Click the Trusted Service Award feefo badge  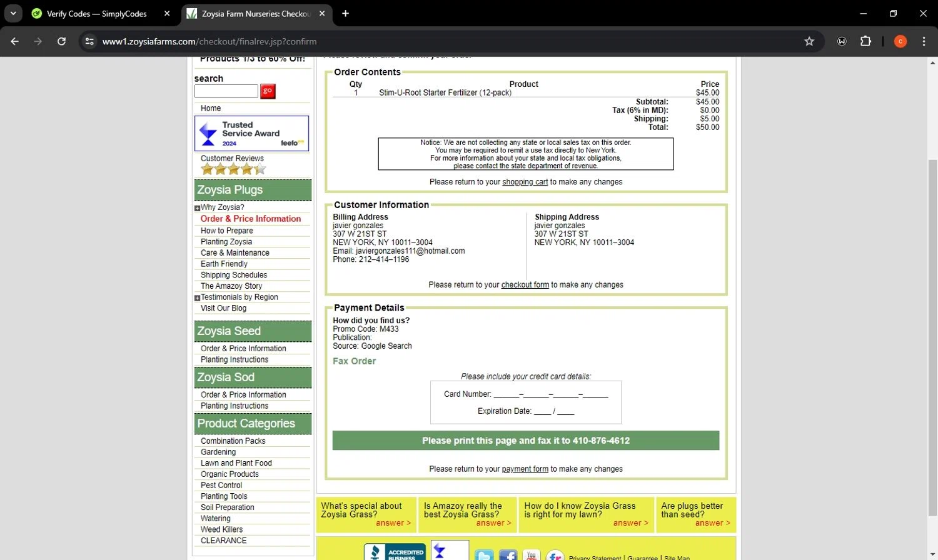[x=252, y=133]
